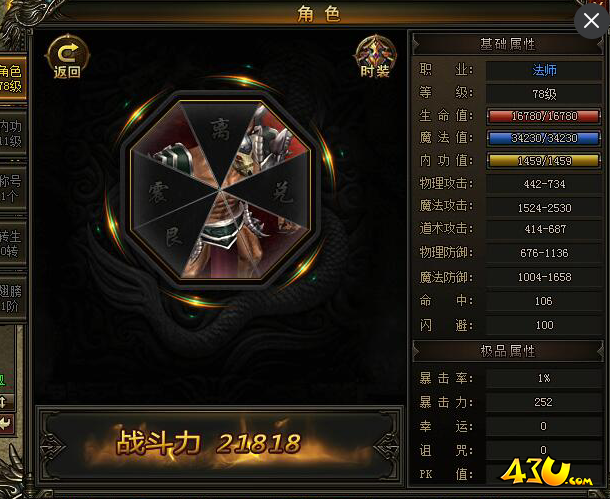Click the 极品属性 section header

(x=508, y=351)
